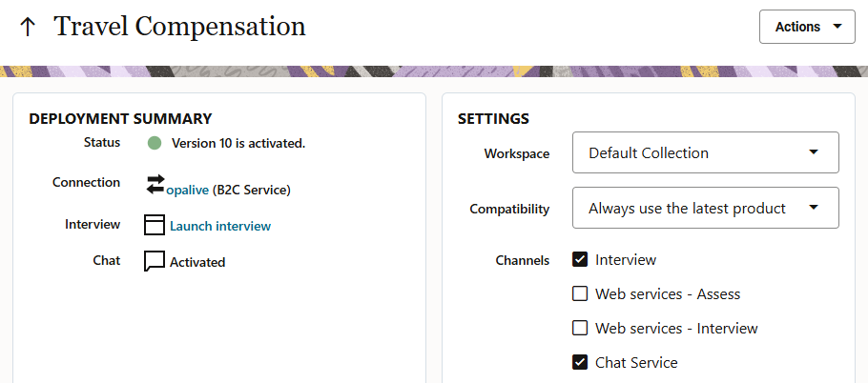Click the Actions caret arrow
868x383 pixels.
837,27
